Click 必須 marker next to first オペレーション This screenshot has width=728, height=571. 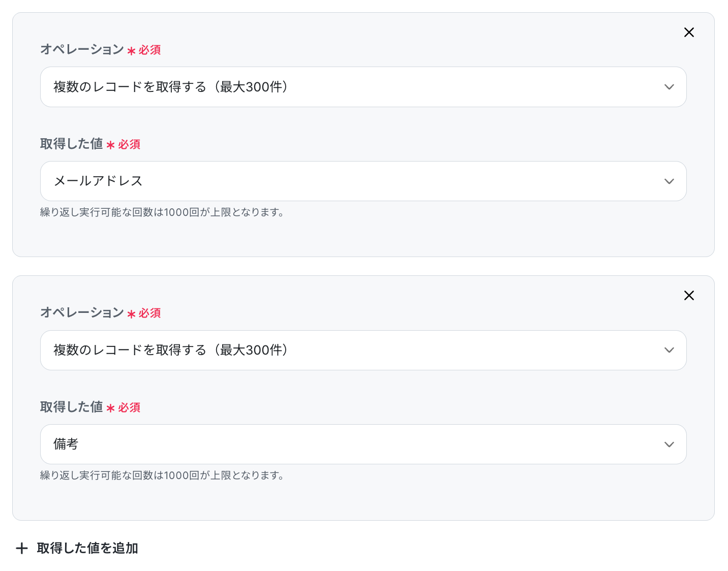(x=149, y=50)
